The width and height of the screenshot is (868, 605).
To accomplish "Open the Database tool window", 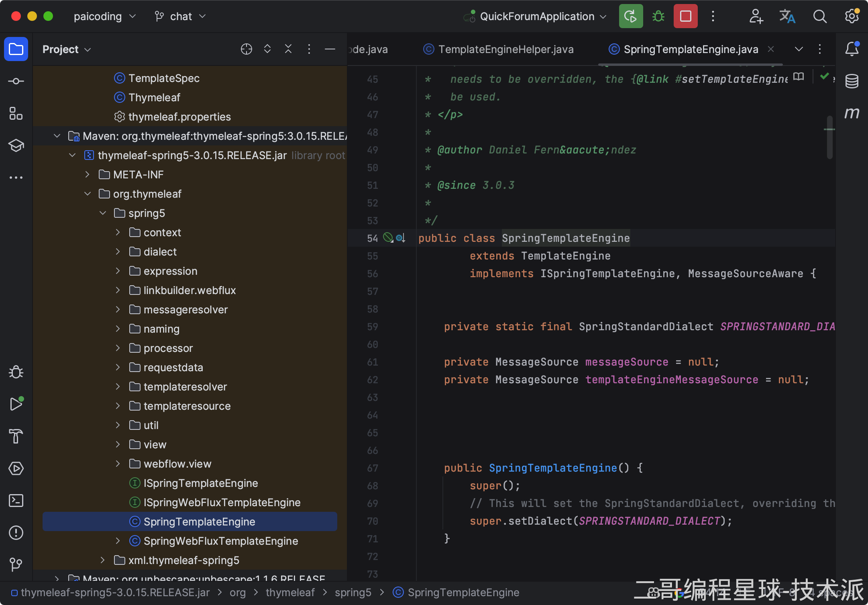I will click(x=852, y=81).
